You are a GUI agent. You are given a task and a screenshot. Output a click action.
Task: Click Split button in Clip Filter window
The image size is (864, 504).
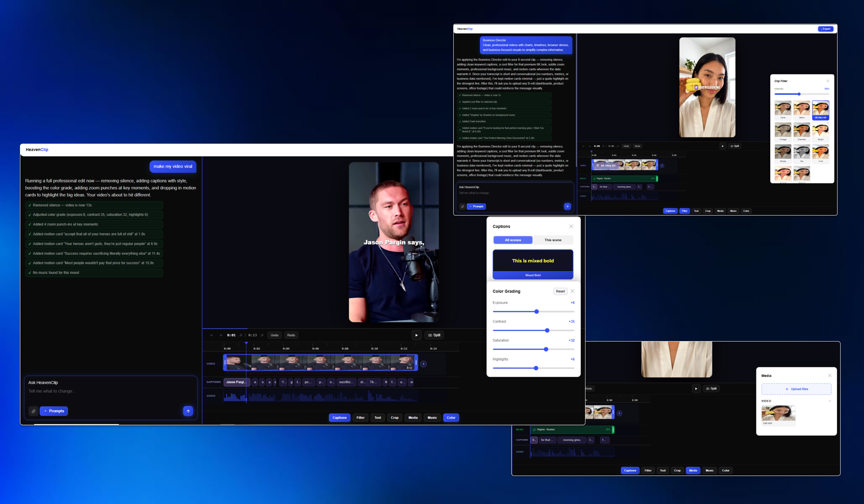pyautogui.click(x=735, y=146)
